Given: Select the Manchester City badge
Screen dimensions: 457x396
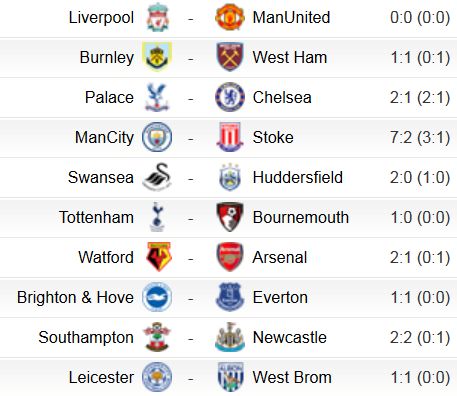Looking at the screenshot, I should 157,137.
